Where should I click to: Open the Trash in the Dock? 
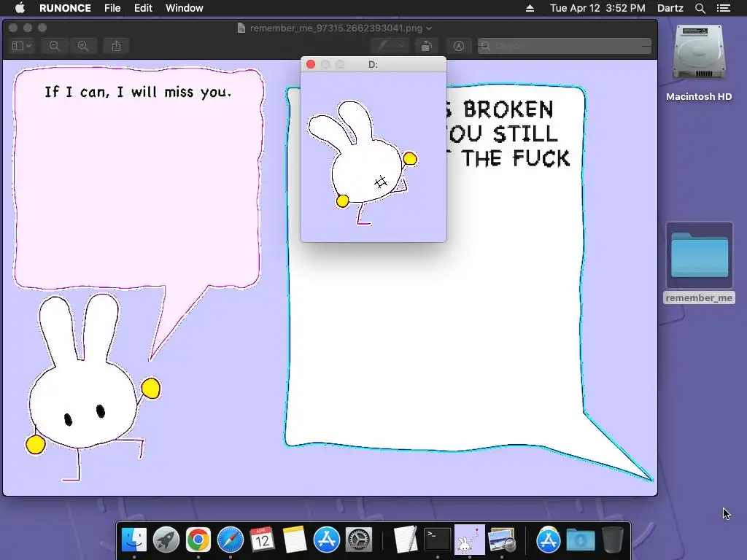(613, 540)
